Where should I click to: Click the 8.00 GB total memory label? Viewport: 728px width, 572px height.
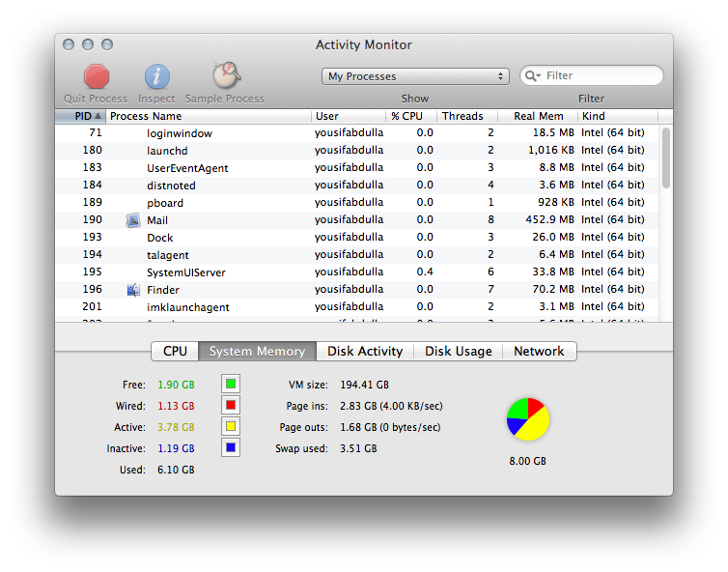[528, 461]
